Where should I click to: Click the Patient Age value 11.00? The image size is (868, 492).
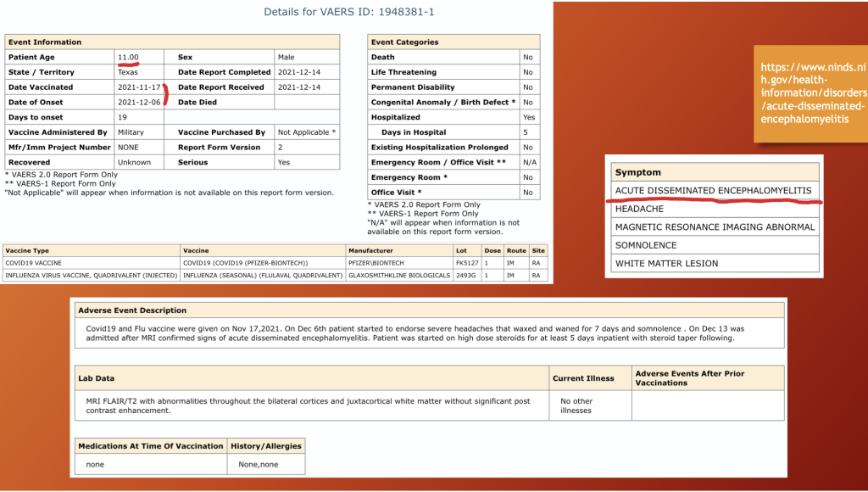pyautogui.click(x=128, y=57)
